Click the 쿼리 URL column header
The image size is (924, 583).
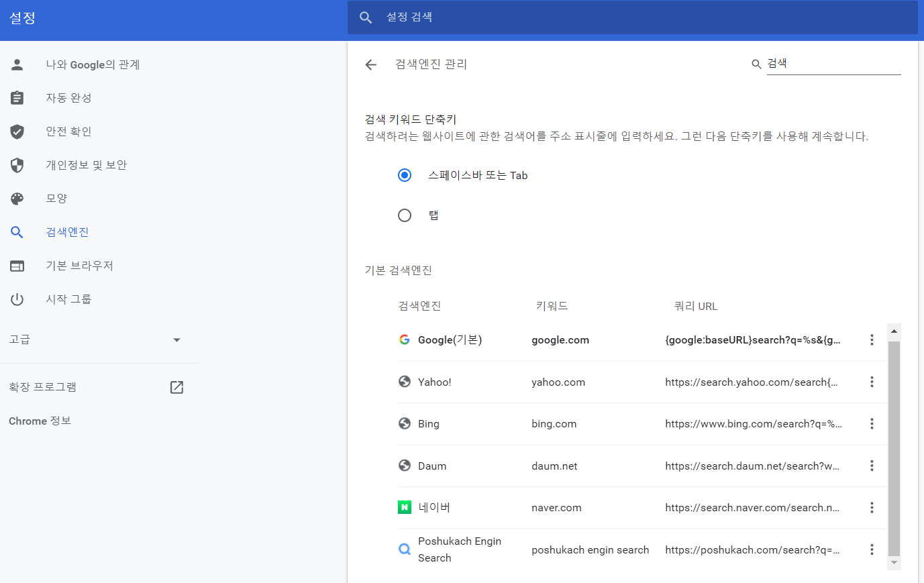coord(696,307)
